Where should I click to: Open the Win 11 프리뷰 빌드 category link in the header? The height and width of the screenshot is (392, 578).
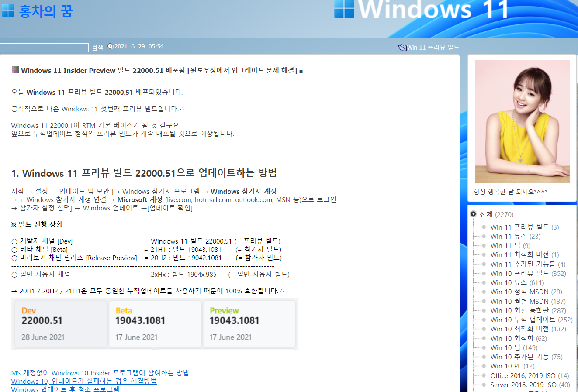[433, 48]
